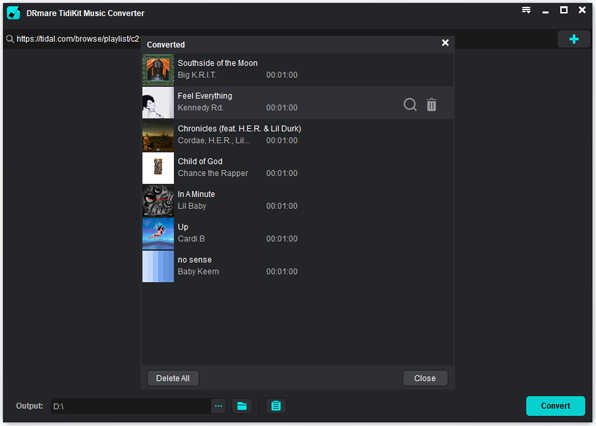Click the DRmare TidiKit app logo
This screenshot has height=426, width=596.
[x=14, y=13]
